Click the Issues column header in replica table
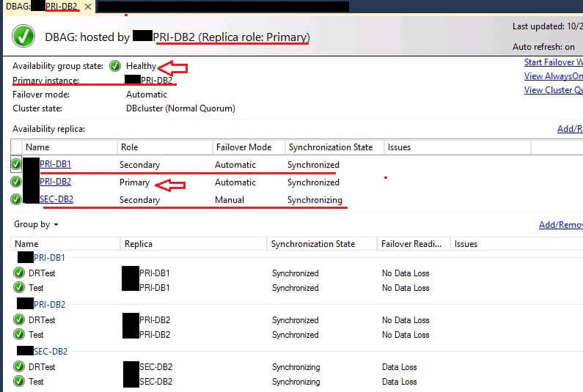583x392 pixels. click(458, 147)
